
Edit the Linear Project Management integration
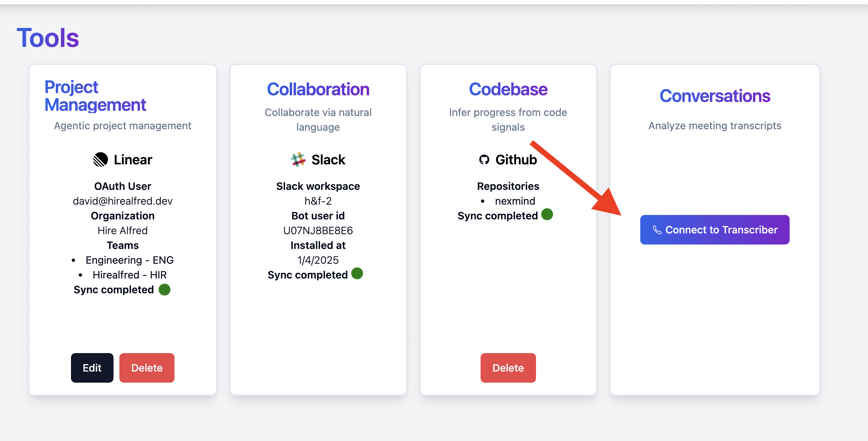pos(92,367)
